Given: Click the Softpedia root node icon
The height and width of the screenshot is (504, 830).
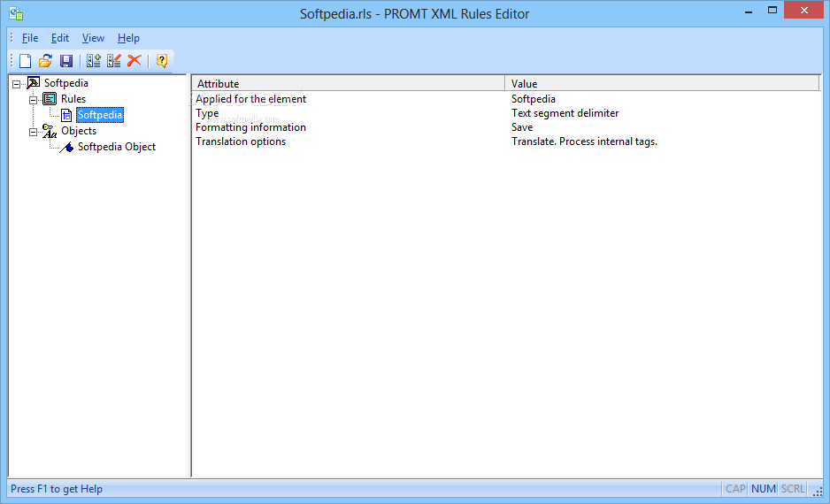Looking at the screenshot, I should (34, 83).
